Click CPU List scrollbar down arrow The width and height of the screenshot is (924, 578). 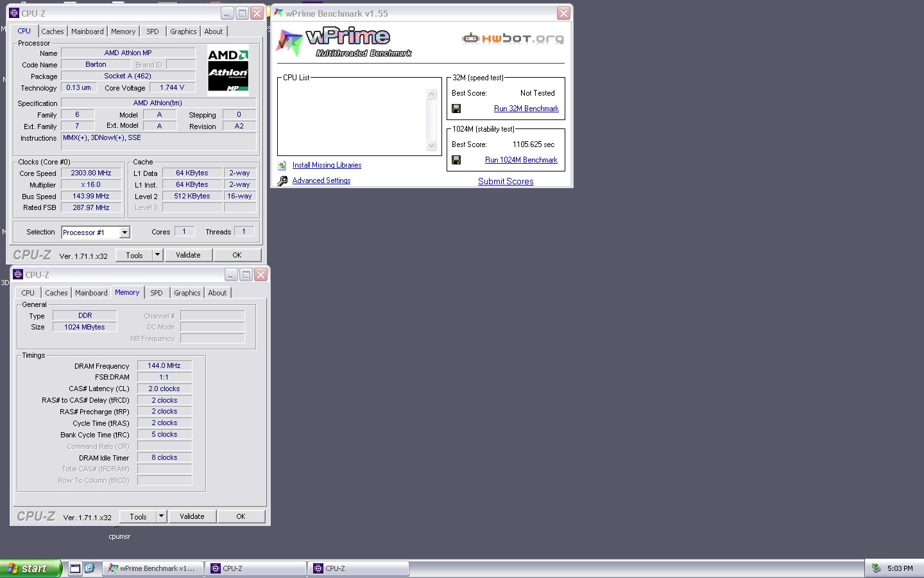coord(432,146)
